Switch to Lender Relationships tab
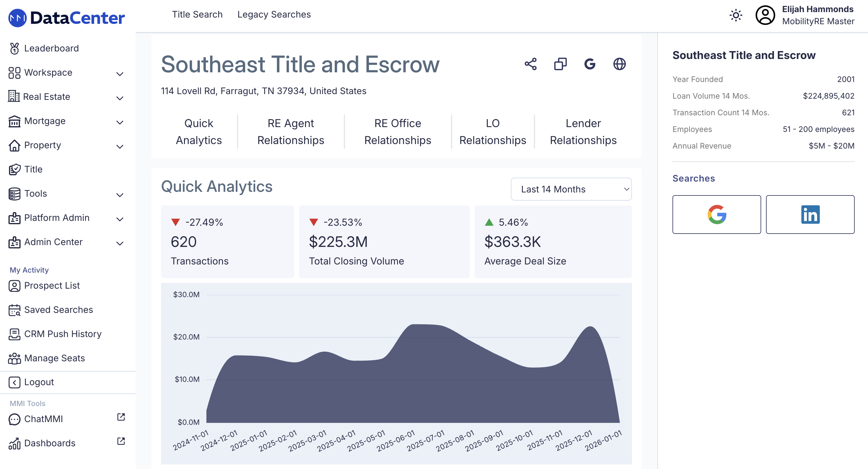 click(x=583, y=132)
